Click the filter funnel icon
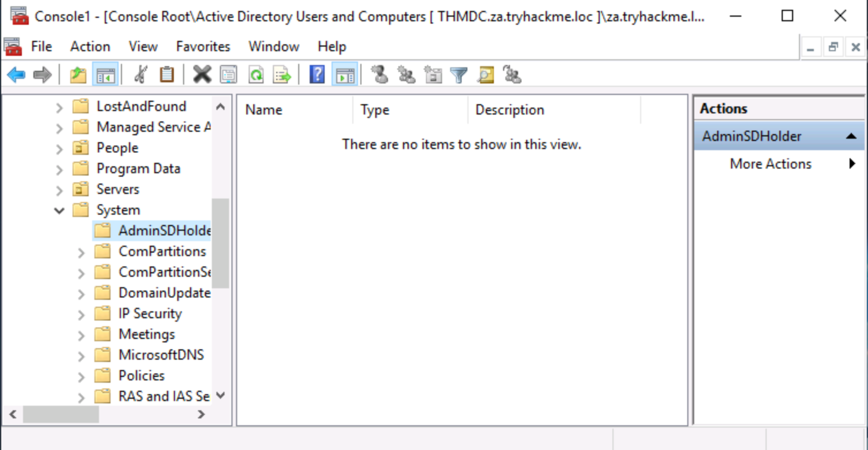 coord(459,75)
